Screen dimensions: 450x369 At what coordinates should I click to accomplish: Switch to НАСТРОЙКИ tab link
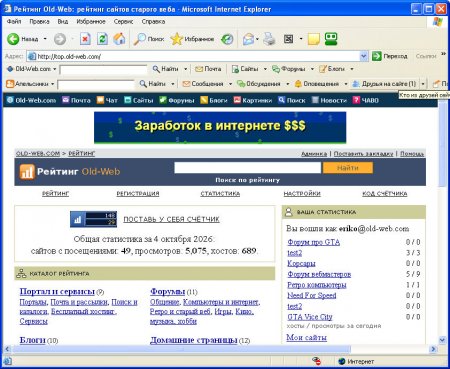tap(302, 194)
